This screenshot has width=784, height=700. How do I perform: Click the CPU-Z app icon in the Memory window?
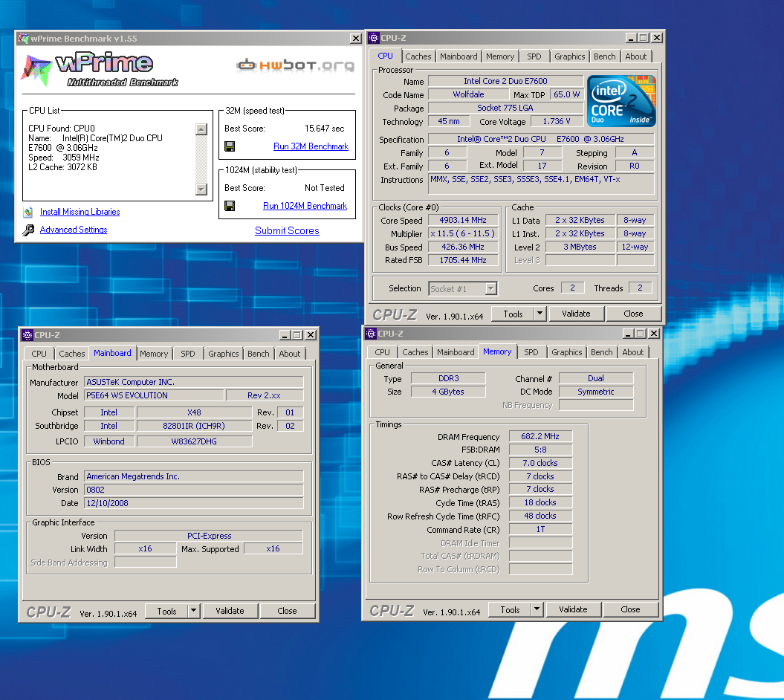pos(371,334)
